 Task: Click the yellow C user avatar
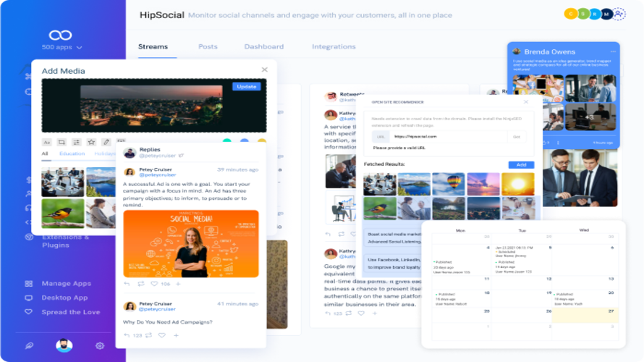(570, 14)
